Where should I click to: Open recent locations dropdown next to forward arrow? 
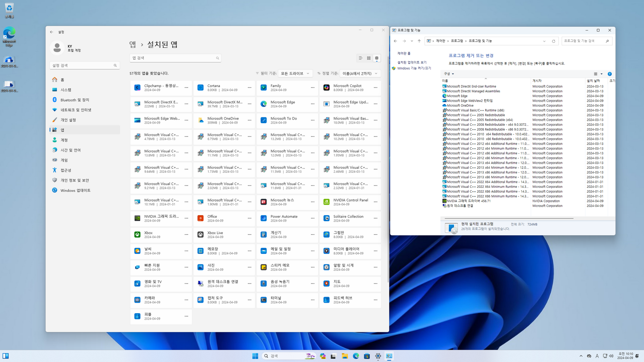(x=412, y=41)
